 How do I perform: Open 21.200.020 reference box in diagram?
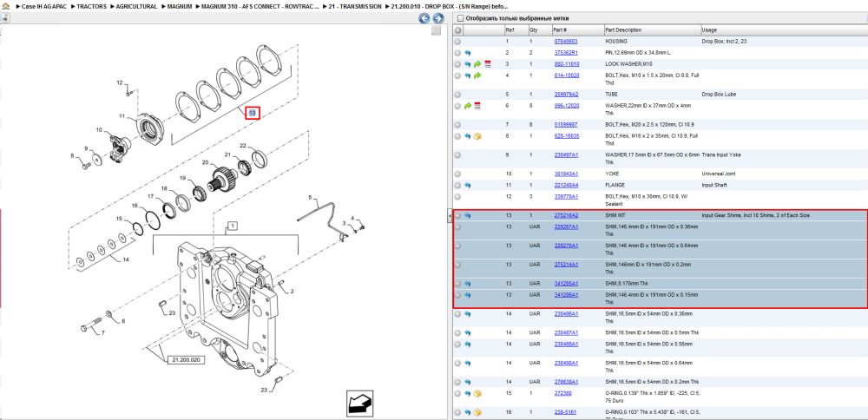(x=186, y=359)
